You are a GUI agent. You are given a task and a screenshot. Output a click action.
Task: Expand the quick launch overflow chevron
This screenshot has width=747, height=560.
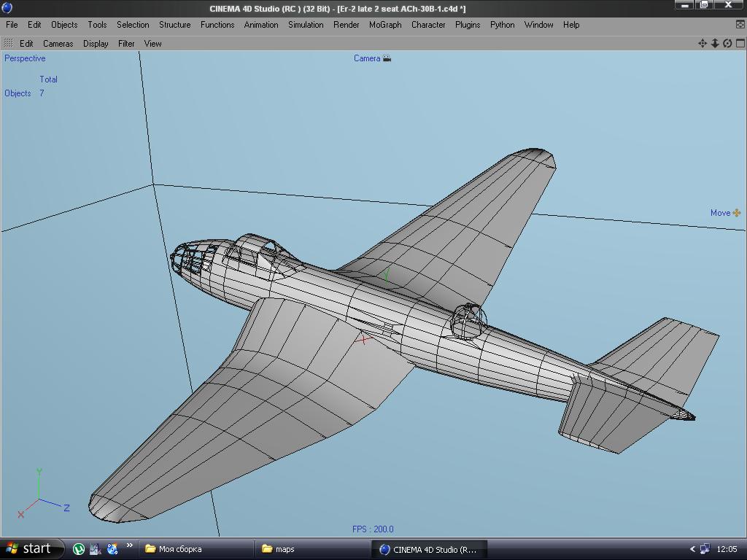click(130, 546)
